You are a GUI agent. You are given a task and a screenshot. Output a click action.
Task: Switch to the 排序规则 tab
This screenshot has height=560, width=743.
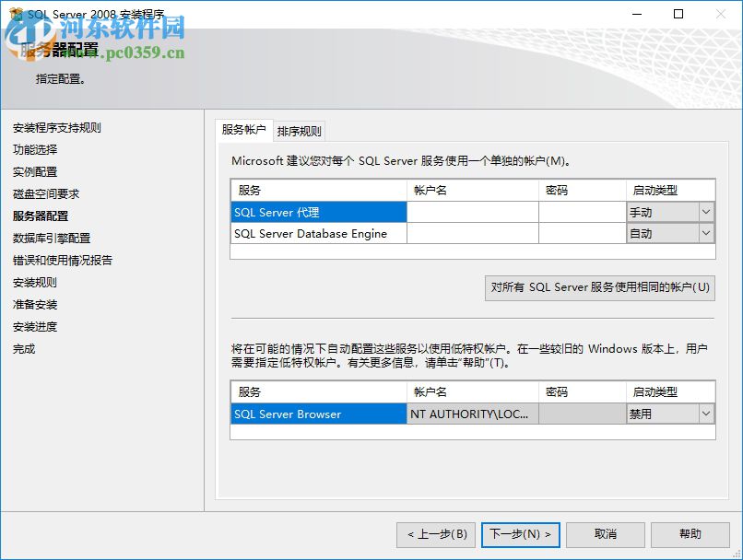coord(300,130)
